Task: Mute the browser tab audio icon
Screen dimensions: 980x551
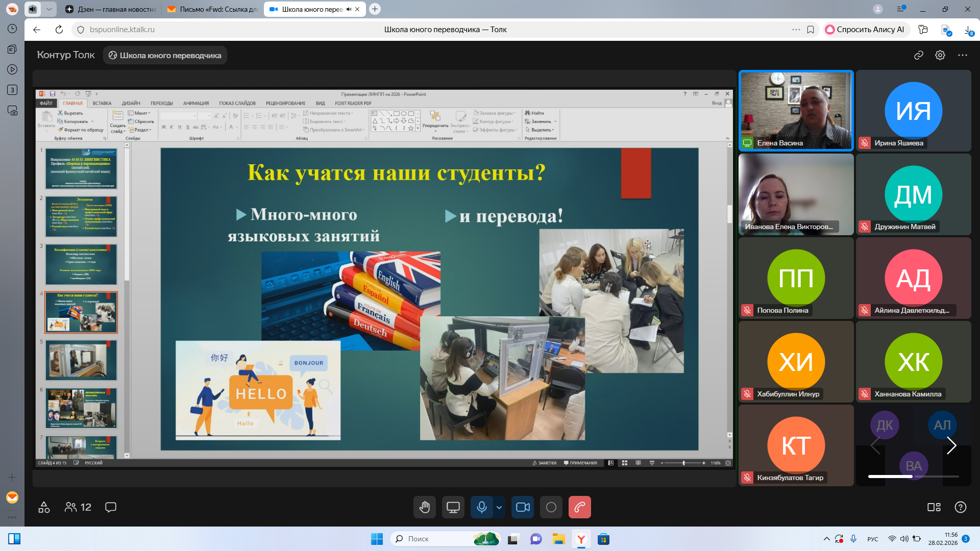Action: (x=349, y=9)
